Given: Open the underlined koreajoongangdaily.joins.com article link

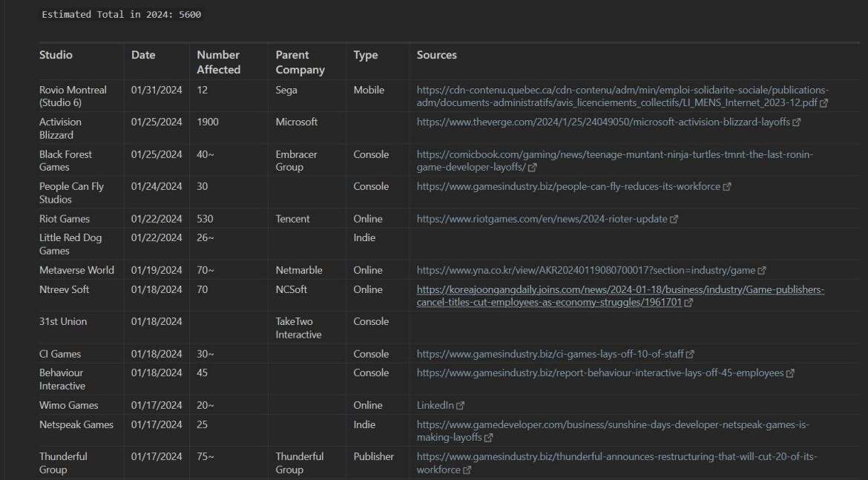Looking at the screenshot, I should (620, 290).
